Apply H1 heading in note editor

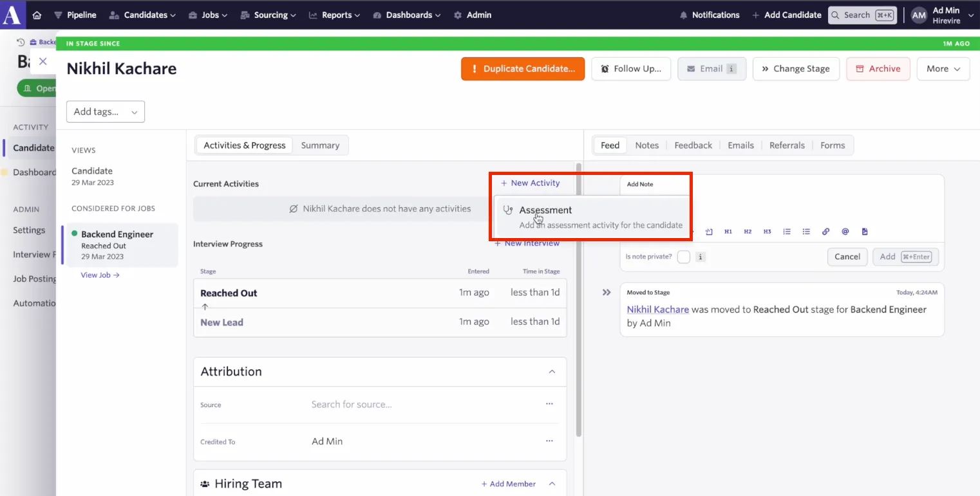[x=728, y=232]
